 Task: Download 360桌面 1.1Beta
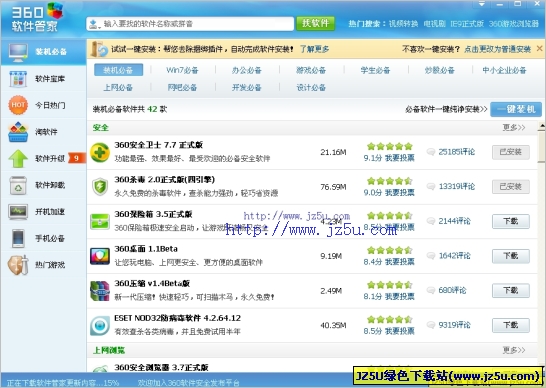(511, 256)
